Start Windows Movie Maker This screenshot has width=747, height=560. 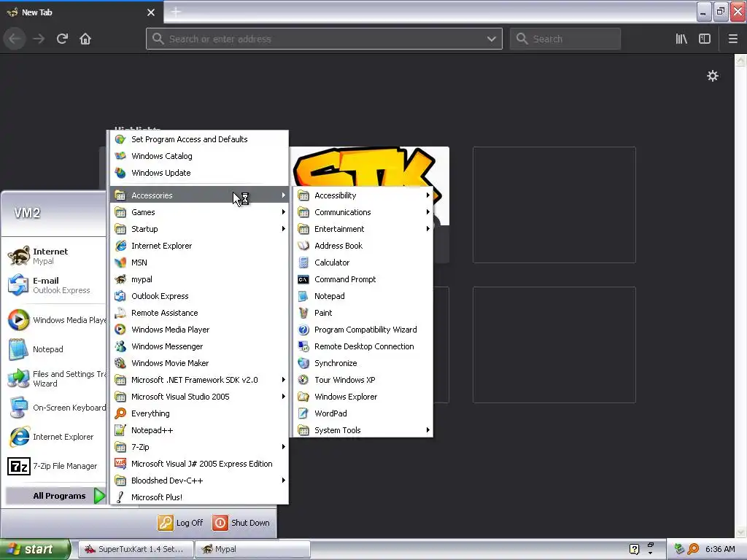[199, 363]
